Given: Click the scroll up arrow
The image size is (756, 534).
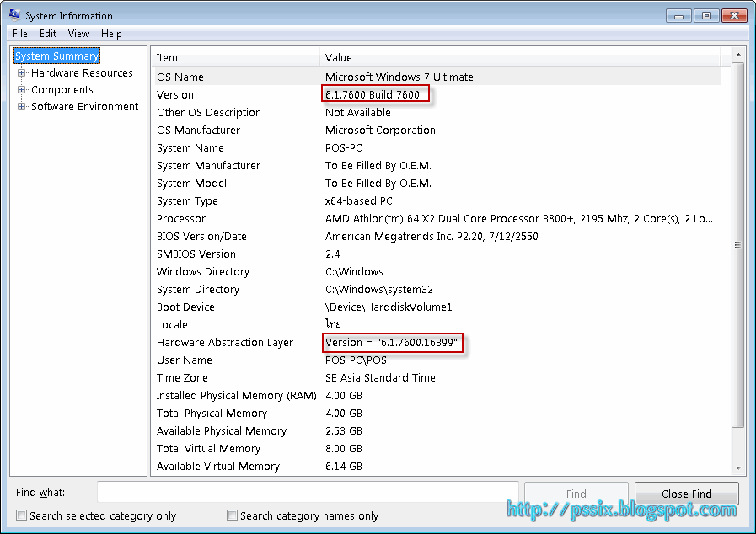Looking at the screenshot, I should pos(738,56).
